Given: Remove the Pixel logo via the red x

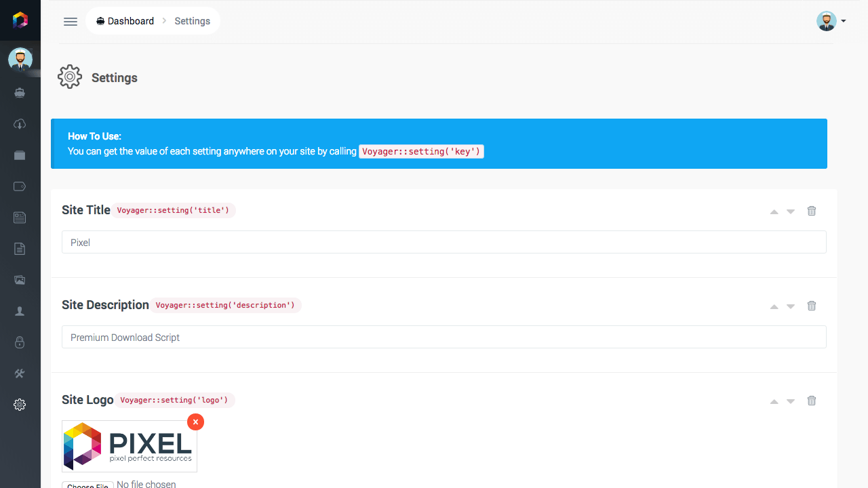Looking at the screenshot, I should [195, 422].
